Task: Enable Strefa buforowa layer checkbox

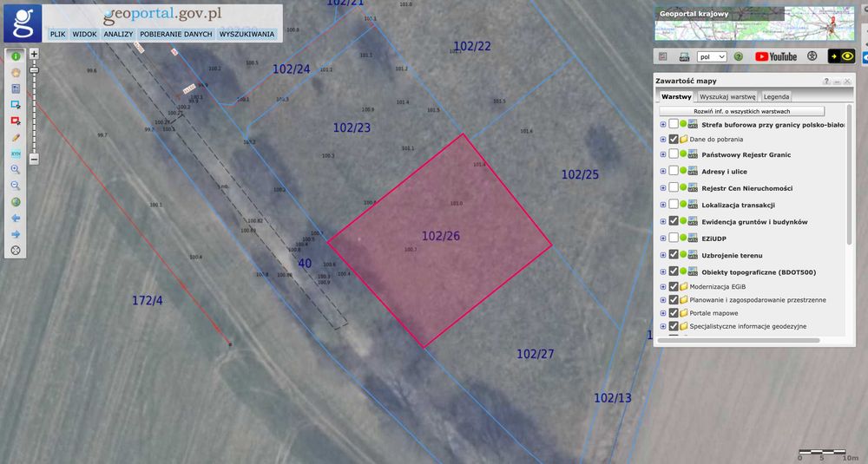Action: [674, 124]
